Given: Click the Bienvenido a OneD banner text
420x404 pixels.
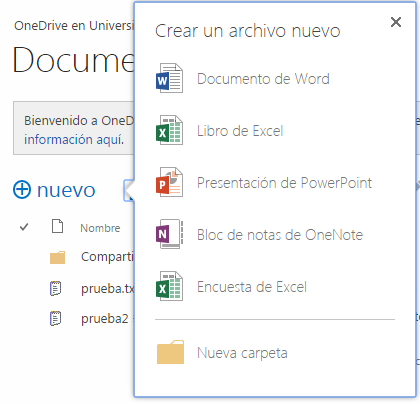Looking at the screenshot, I should click(x=79, y=121).
